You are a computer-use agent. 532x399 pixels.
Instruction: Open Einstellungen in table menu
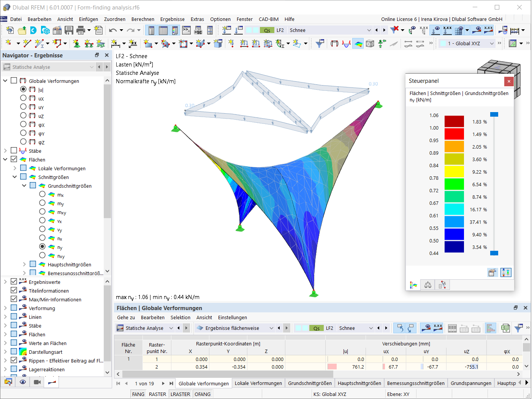(233, 317)
